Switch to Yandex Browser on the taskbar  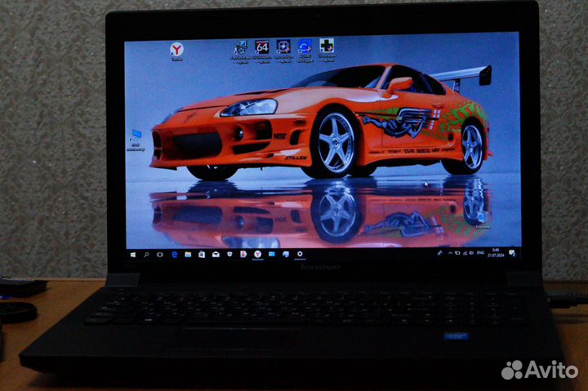point(257,254)
